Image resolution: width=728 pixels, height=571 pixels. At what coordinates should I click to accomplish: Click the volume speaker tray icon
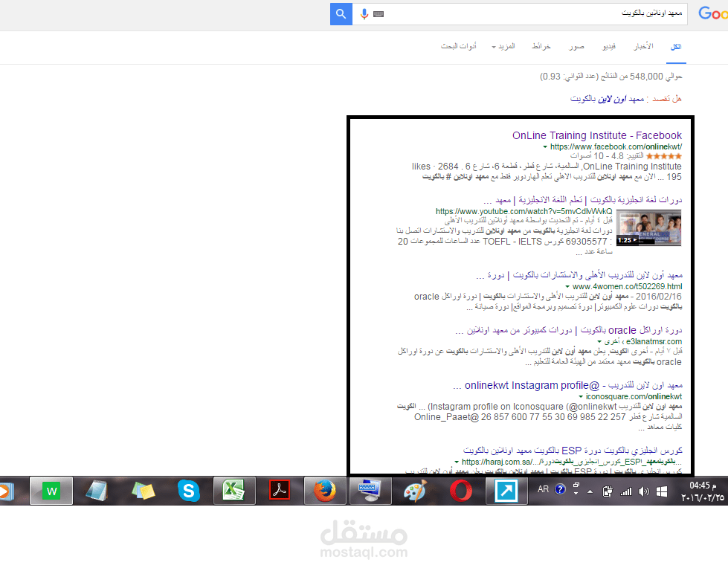(643, 491)
